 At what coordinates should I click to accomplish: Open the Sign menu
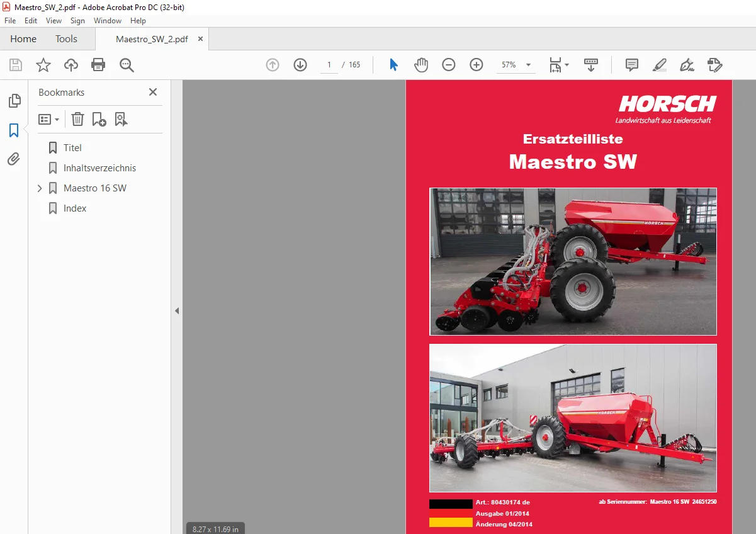[x=77, y=21]
